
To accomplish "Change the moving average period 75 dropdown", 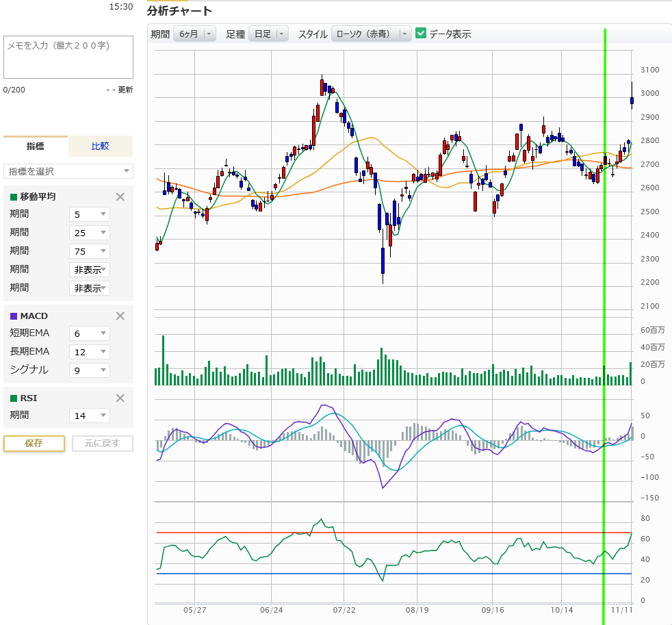I will click(x=90, y=252).
